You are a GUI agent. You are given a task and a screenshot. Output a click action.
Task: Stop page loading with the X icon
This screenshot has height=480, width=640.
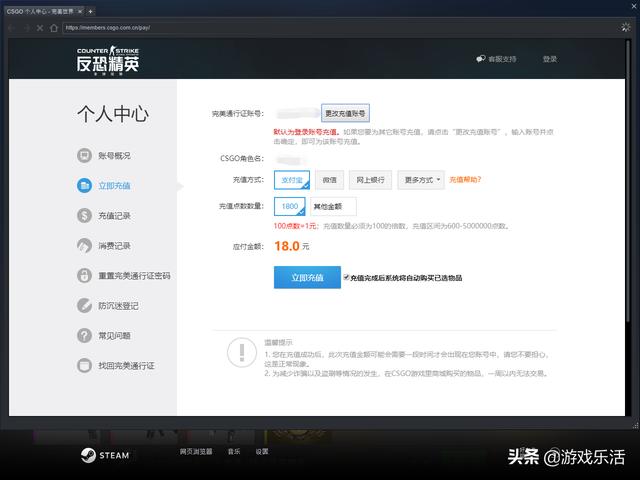[x=40, y=28]
